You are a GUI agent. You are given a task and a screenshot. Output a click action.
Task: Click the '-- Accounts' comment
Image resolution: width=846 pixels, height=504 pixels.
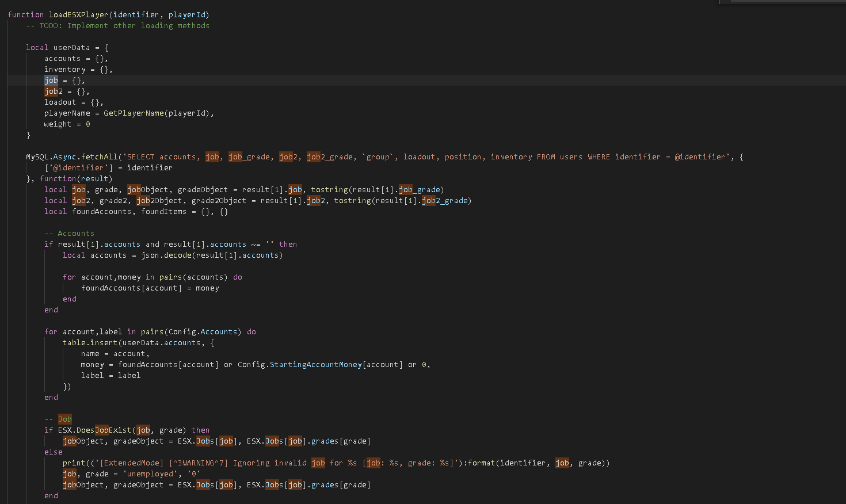69,233
